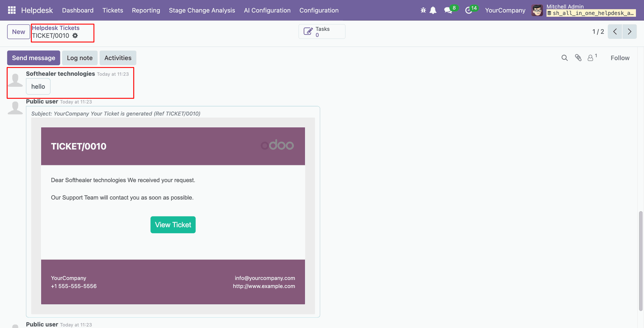Click the Tasks edit icon
The image size is (644, 328).
tap(308, 31)
